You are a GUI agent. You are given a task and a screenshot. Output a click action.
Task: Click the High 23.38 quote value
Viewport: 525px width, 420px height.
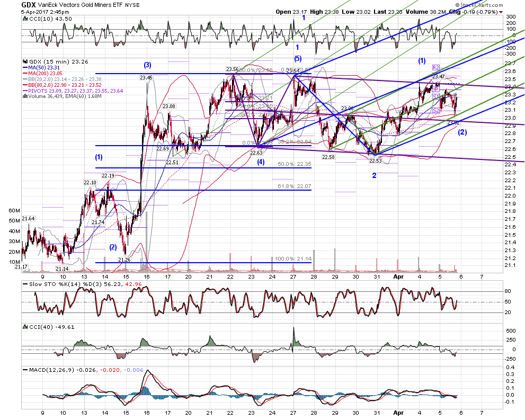pyautogui.click(x=324, y=12)
